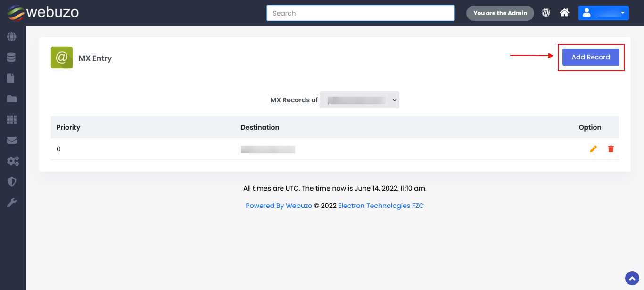The height and width of the screenshot is (290, 644).
Task: Open the Settings gears icon
Action: coord(13,161)
